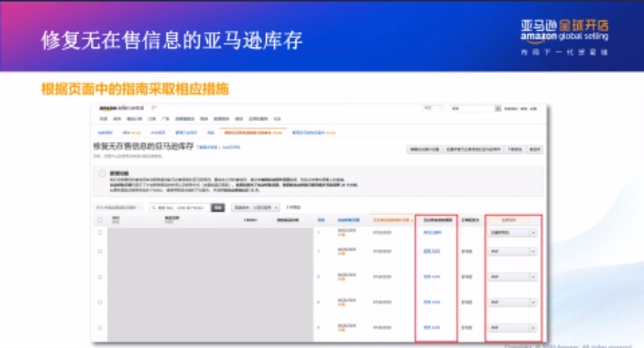644x348 pixels.
Task: Click the flag icon beside Seller Central logo
Action: coord(154,108)
